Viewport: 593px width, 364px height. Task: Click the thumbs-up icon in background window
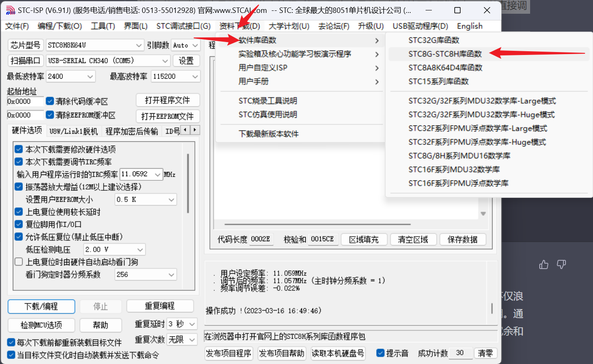pos(544,264)
